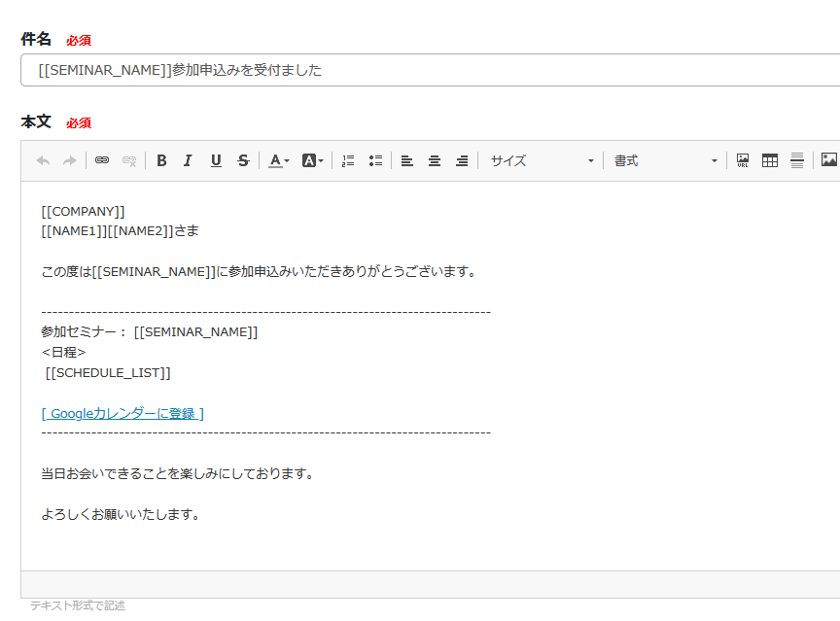
Task: Toggle italic formatting
Action: (188, 160)
